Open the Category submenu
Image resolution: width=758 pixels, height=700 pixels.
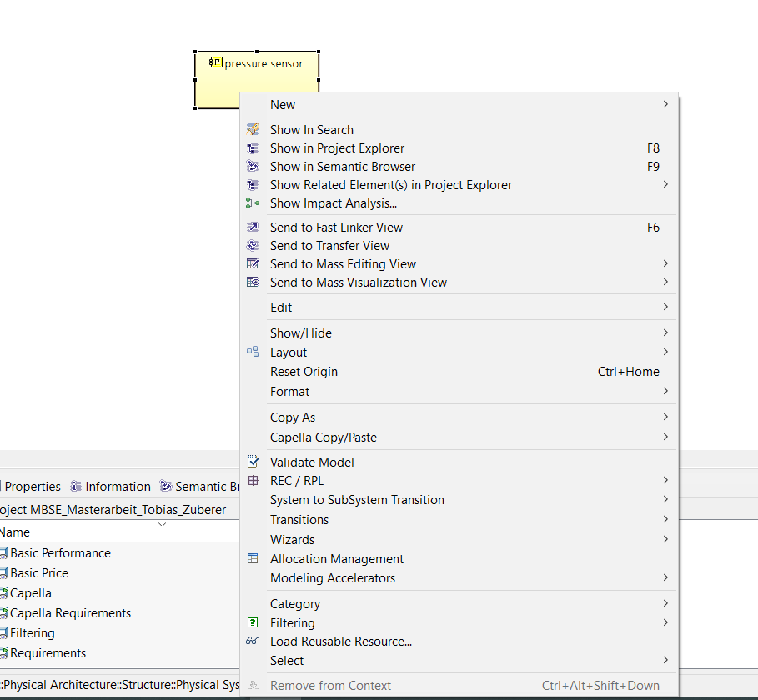[x=459, y=604]
